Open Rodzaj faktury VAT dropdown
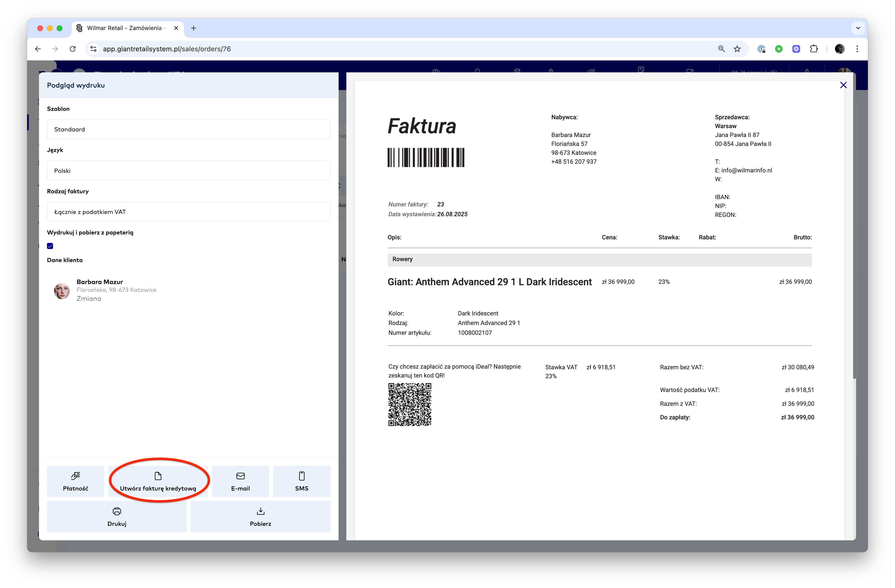 (188, 212)
